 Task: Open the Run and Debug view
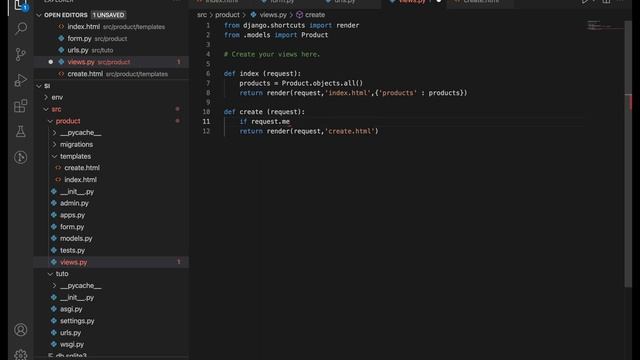[21, 80]
